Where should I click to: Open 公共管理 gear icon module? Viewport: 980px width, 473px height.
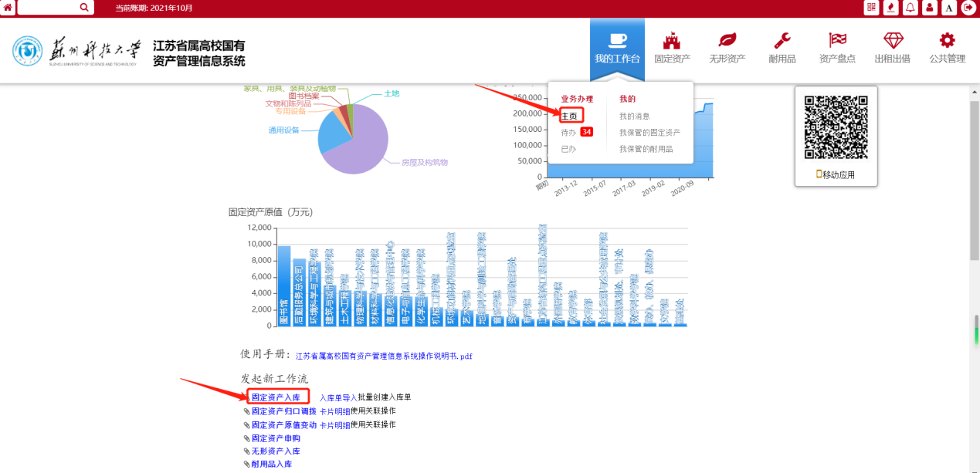click(x=947, y=48)
